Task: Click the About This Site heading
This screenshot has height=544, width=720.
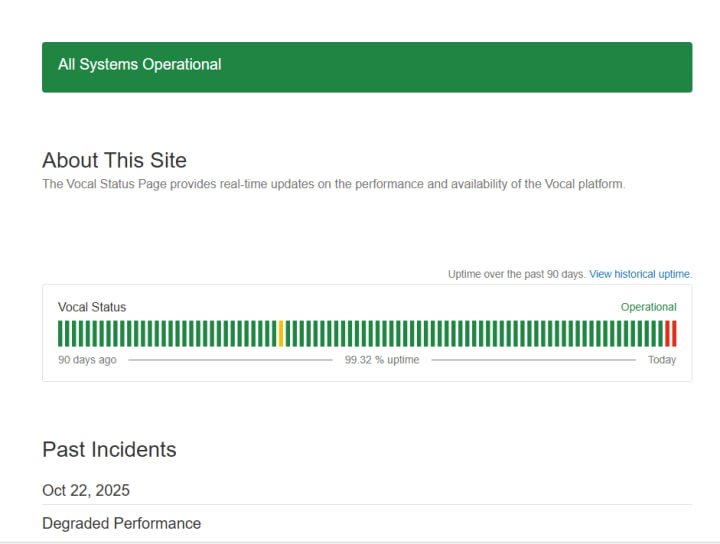Action: coord(114,160)
